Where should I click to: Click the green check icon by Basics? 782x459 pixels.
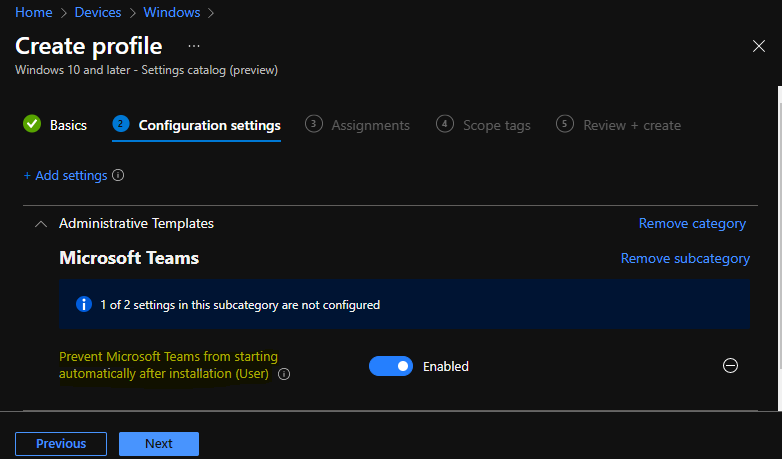[x=32, y=124]
